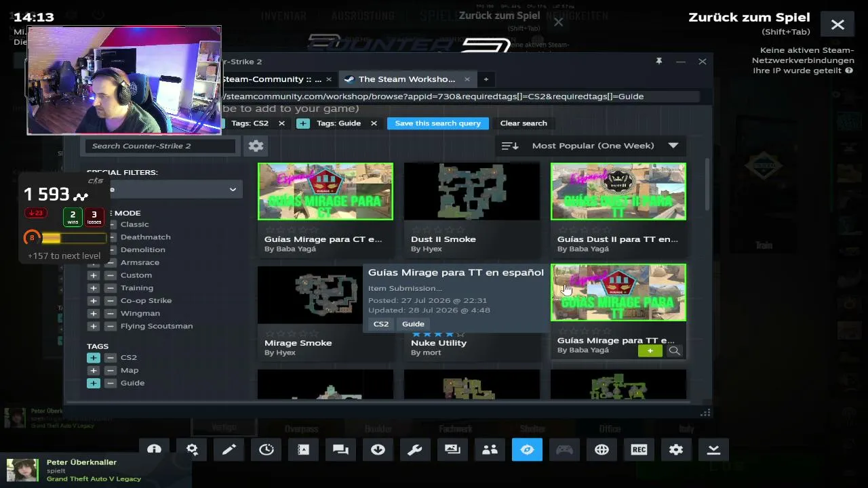The height and width of the screenshot is (488, 868).
Task: Click the help icon beside 'Ihre IP wurde geteilt'
Action: [x=849, y=70]
